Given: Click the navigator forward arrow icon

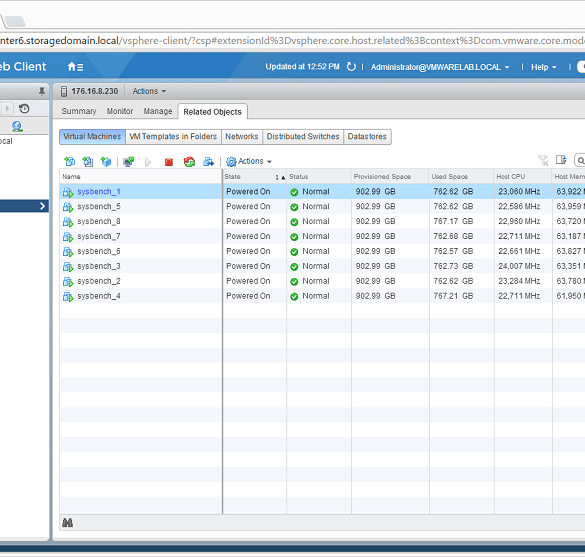Looking at the screenshot, I should pos(7,109).
